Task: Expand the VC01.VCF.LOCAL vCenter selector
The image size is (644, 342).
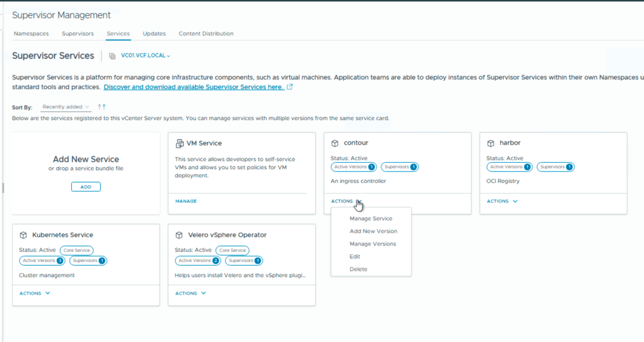Action: [146, 56]
